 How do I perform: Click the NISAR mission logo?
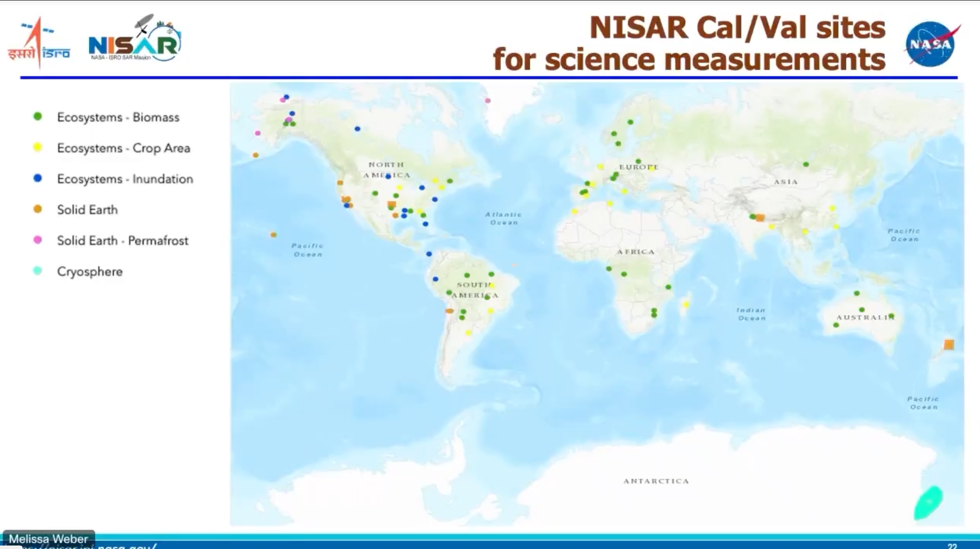point(135,39)
